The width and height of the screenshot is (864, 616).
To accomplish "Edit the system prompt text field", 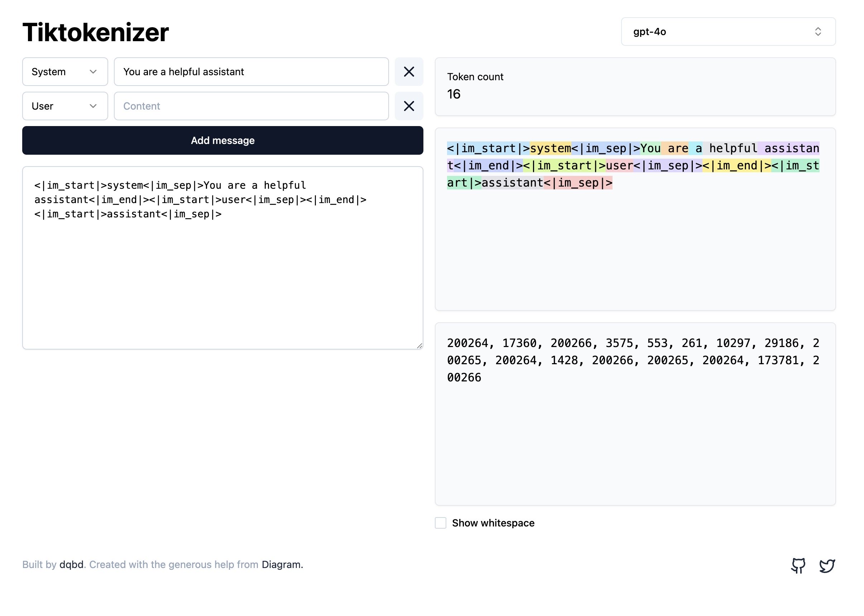I will tap(251, 72).
